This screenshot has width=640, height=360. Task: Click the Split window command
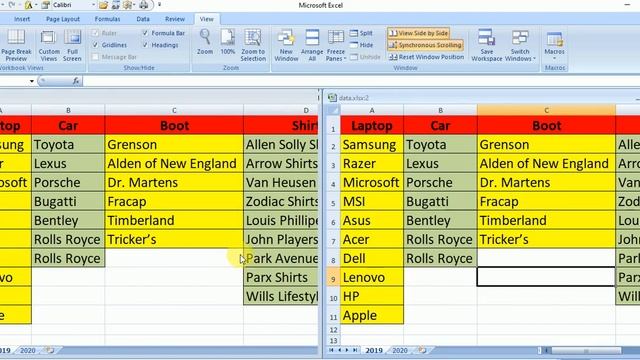[x=361, y=33]
